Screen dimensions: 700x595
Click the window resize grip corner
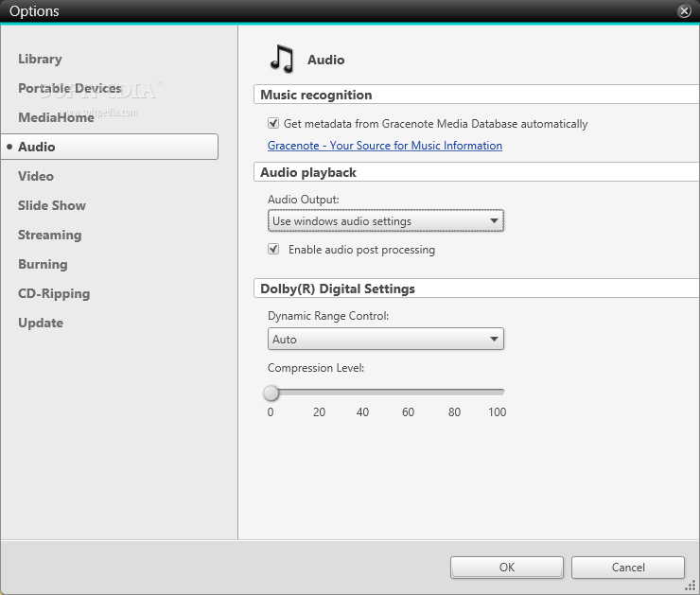[x=691, y=586]
